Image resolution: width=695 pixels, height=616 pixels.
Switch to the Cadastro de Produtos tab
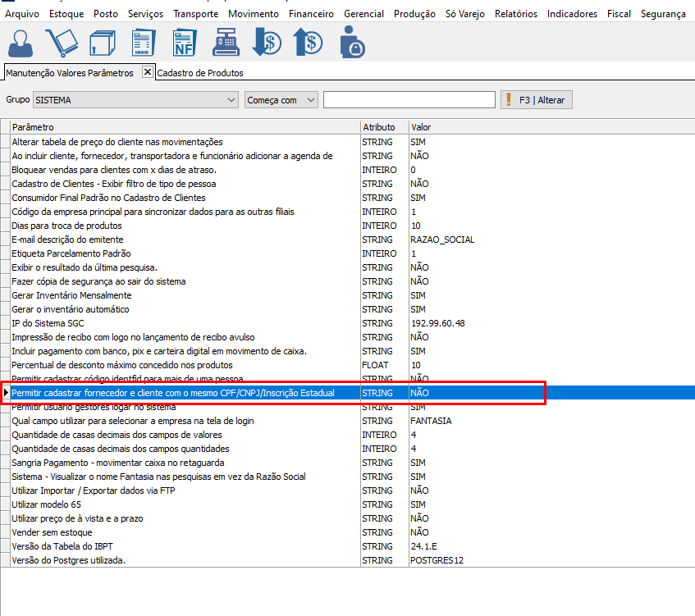pyautogui.click(x=200, y=73)
